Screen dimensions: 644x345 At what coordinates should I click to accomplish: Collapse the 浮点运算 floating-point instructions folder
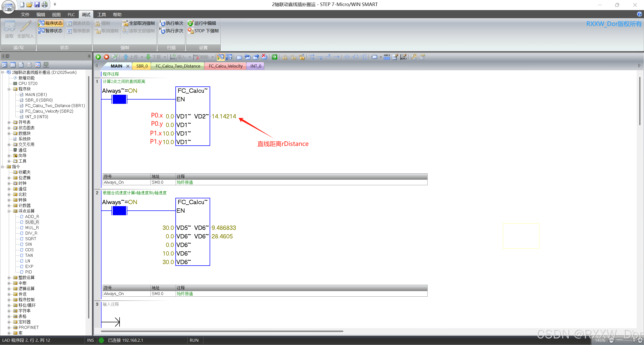(x=9, y=211)
